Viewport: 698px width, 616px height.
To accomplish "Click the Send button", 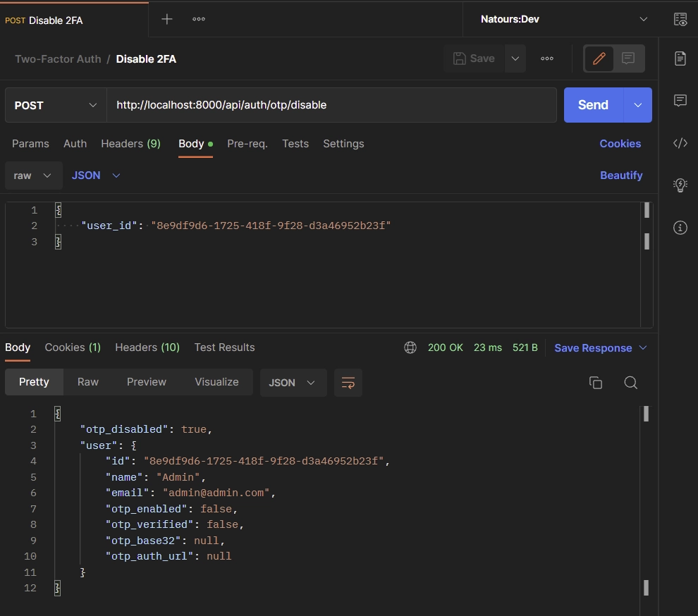I will tap(593, 105).
